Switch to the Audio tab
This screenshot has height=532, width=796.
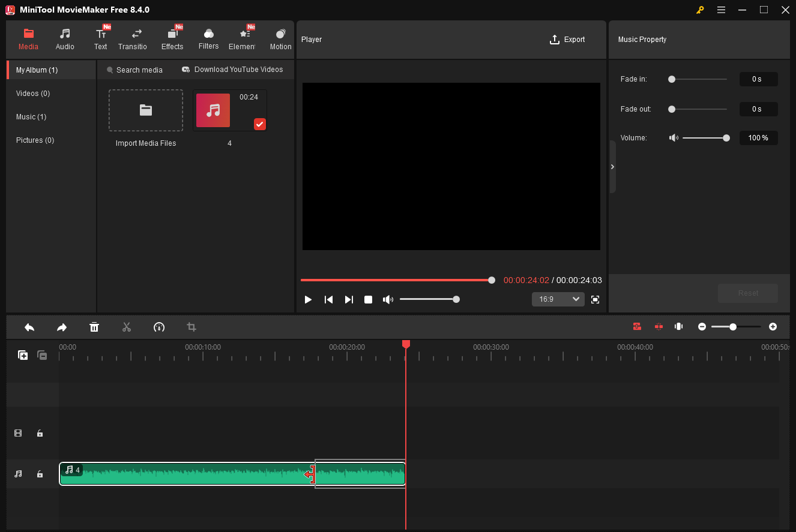[x=65, y=39]
